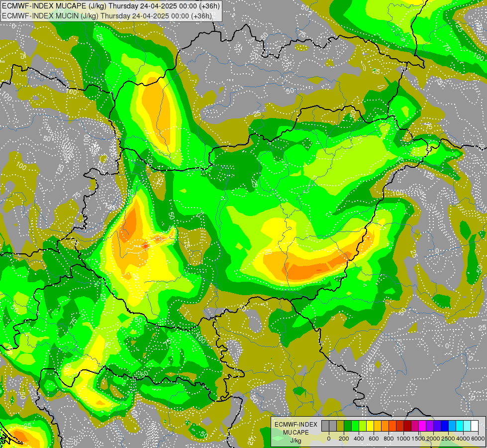Click the 1000 tick label in the legend
487x448 pixels.
point(403,439)
